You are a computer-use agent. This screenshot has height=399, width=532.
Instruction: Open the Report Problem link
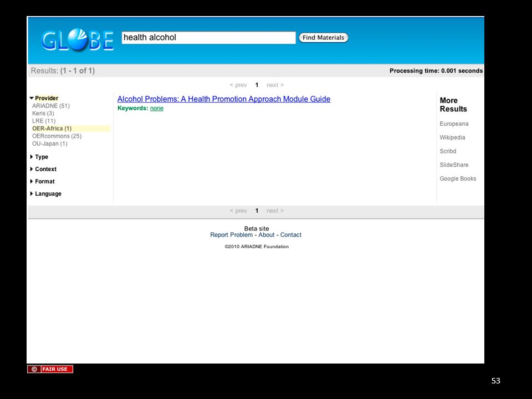point(232,235)
